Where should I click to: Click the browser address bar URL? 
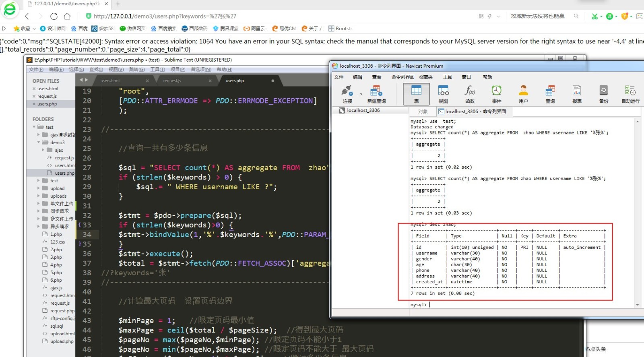165,16
